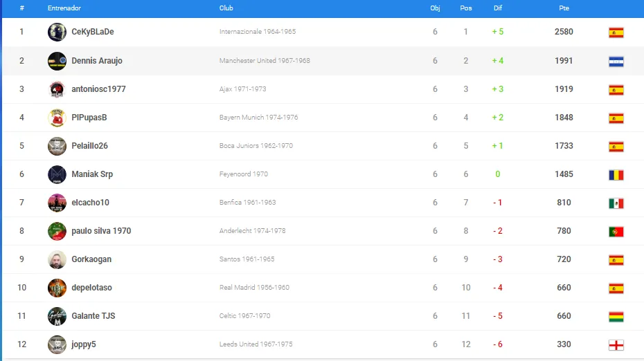The height and width of the screenshot is (361, 644).
Task: Click Spain flag in antoniosc1977 row
Action: pyautogui.click(x=616, y=90)
